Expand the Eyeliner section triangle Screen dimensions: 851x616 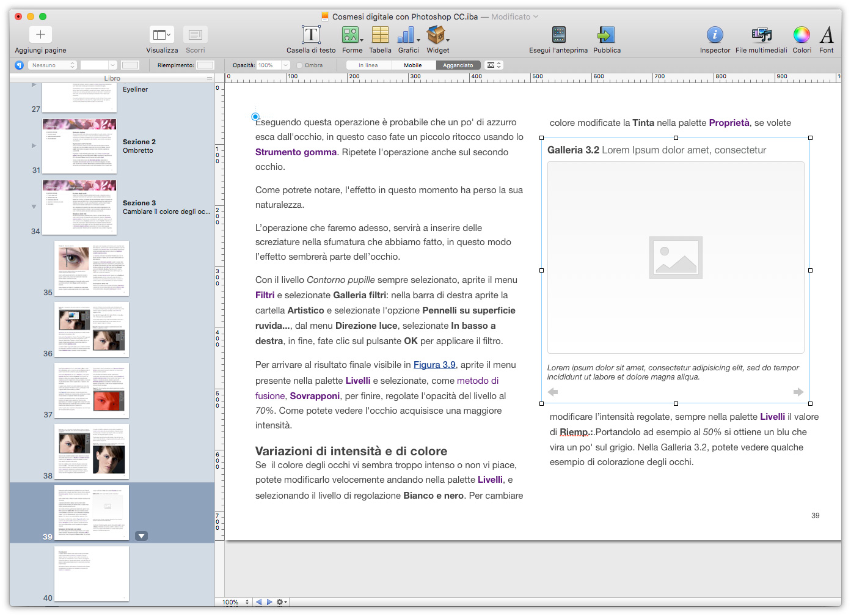pos(34,85)
